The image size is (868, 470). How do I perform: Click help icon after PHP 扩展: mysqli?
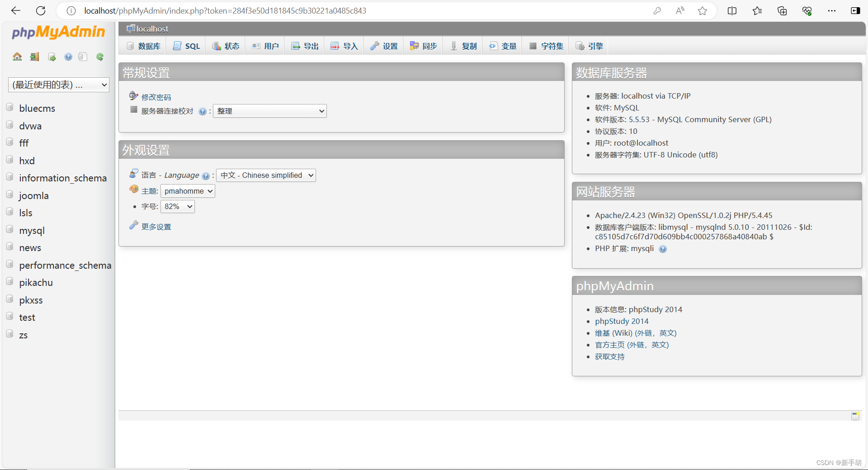663,249
